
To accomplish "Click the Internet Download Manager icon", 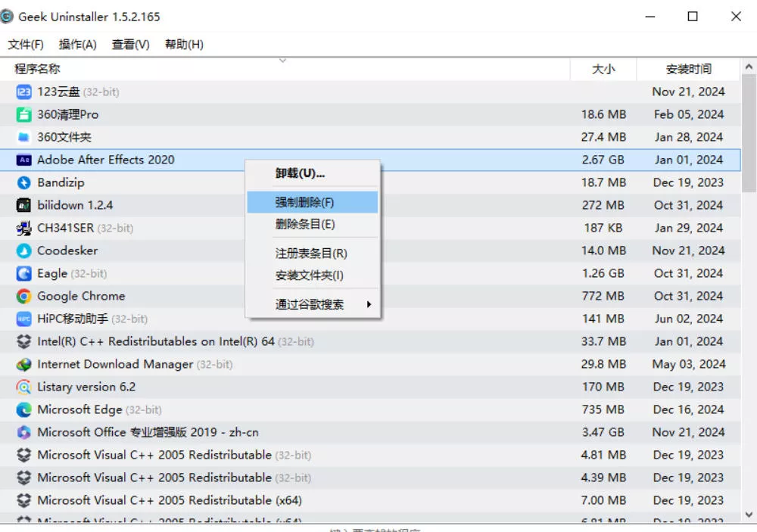I will click(23, 364).
